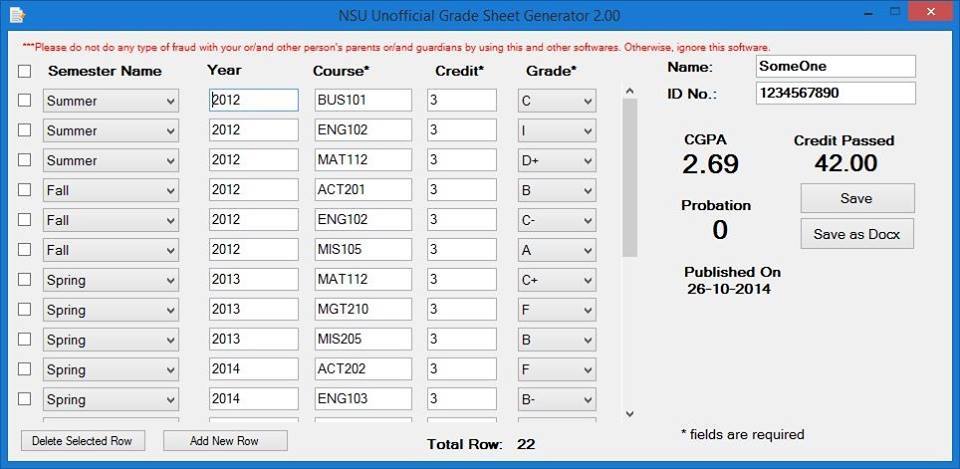This screenshot has height=469, width=960.
Task: Click the year field in the BUS101 row
Action: (x=253, y=100)
